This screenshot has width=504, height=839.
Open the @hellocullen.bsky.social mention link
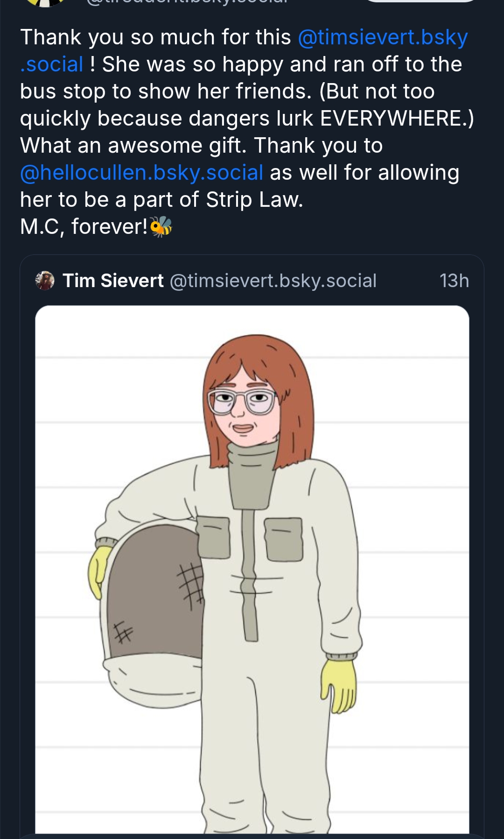(x=141, y=173)
